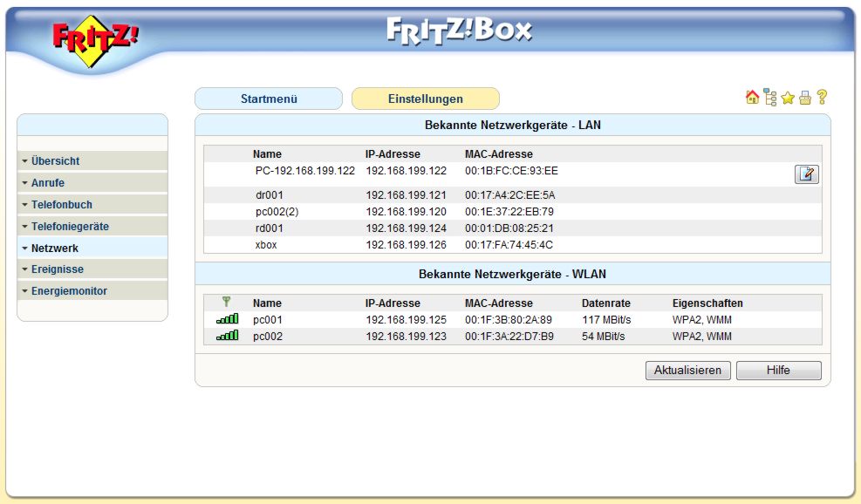Click IP address 192.168.199.121
Screen dimensions: 861x504
pyautogui.click(x=407, y=195)
